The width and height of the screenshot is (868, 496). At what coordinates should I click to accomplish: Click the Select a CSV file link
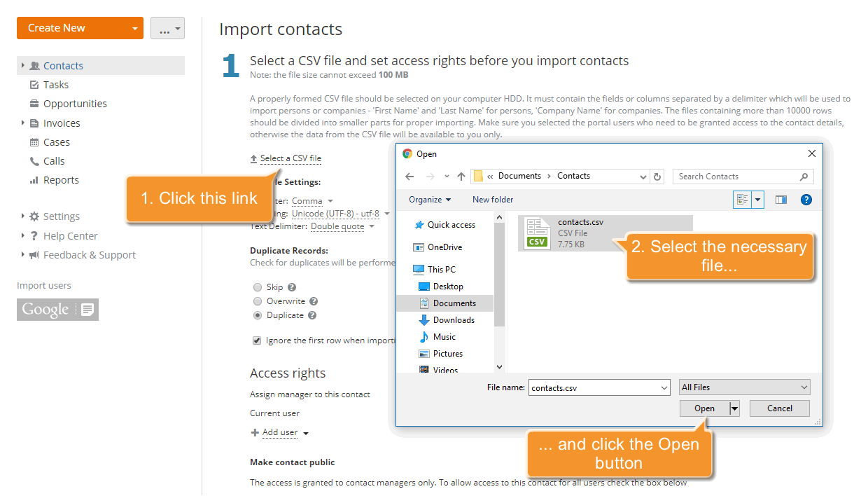coord(290,158)
